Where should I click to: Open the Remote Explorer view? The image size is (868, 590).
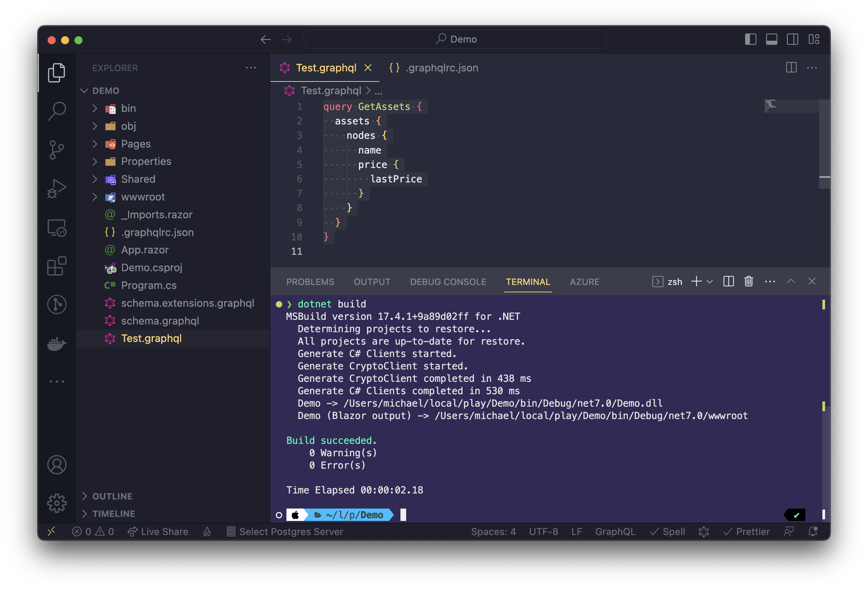point(57,227)
